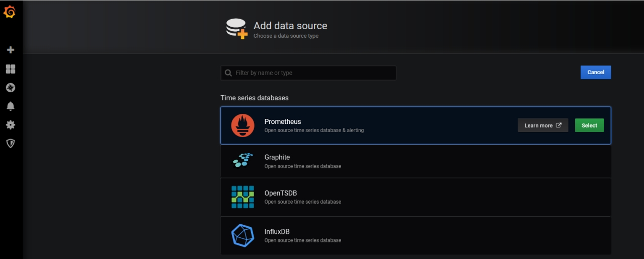Screen dimensions: 644x259
Task: Click the Cancel button
Action: coord(596,72)
